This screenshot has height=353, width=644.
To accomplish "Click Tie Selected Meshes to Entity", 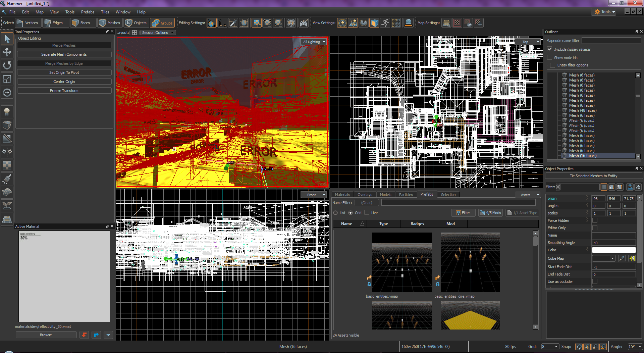I will [x=593, y=176].
